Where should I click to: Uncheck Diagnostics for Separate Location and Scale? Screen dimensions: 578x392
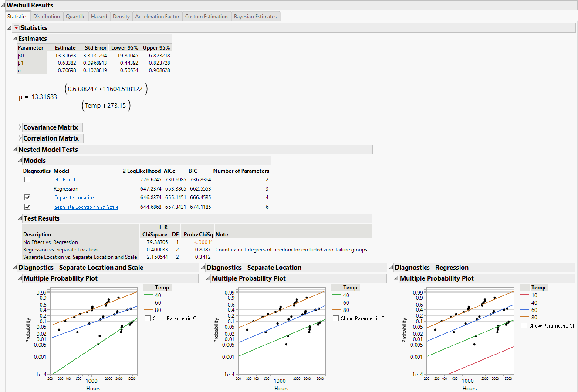(27, 207)
